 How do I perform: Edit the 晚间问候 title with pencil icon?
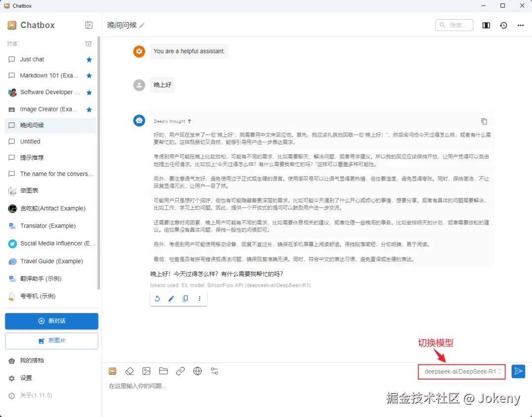tap(142, 26)
